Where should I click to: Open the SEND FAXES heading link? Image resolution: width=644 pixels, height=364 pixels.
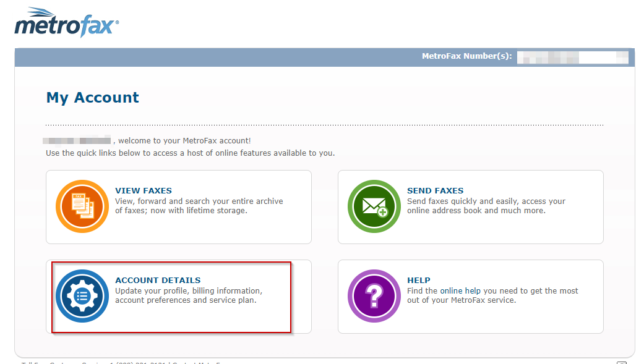[435, 190]
